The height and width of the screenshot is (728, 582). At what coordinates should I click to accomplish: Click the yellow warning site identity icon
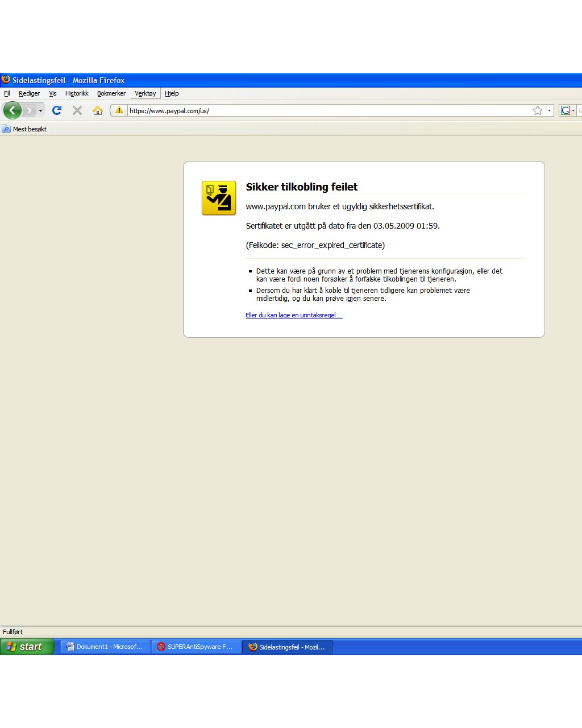click(x=119, y=110)
